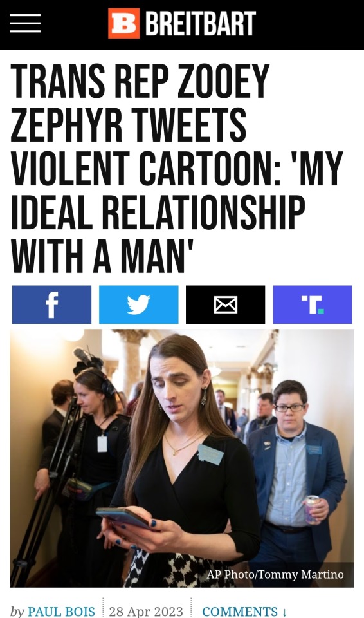Share article via Twitter bird button
The image size is (364, 618).
(139, 304)
